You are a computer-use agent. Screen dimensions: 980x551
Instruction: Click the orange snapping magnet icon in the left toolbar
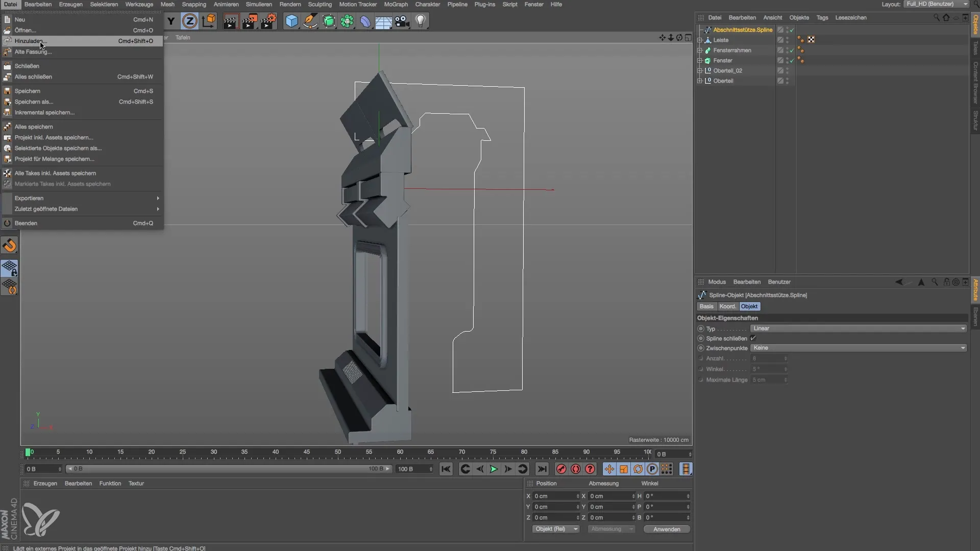click(10, 246)
